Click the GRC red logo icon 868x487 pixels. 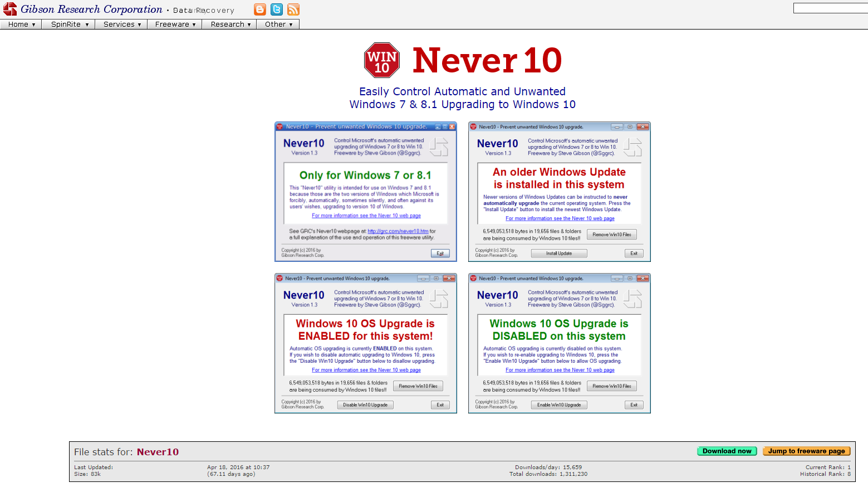[10, 9]
